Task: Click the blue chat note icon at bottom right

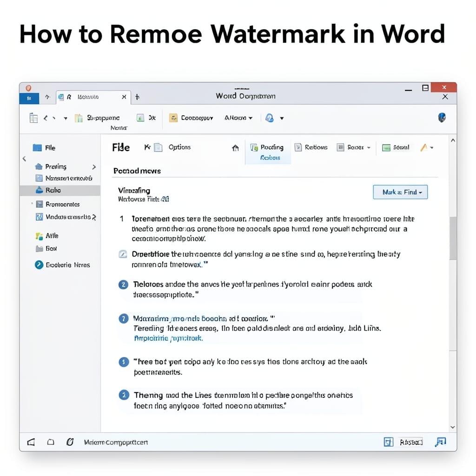Action: 440,442
